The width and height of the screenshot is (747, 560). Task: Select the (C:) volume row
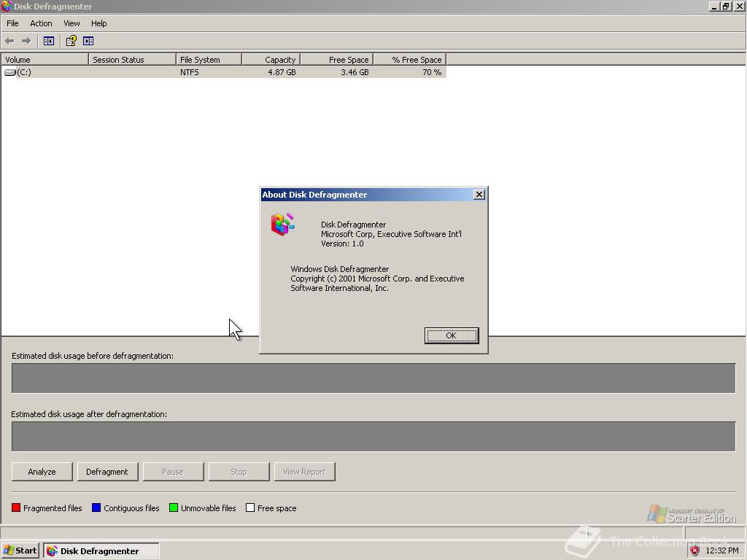pyautogui.click(x=223, y=72)
